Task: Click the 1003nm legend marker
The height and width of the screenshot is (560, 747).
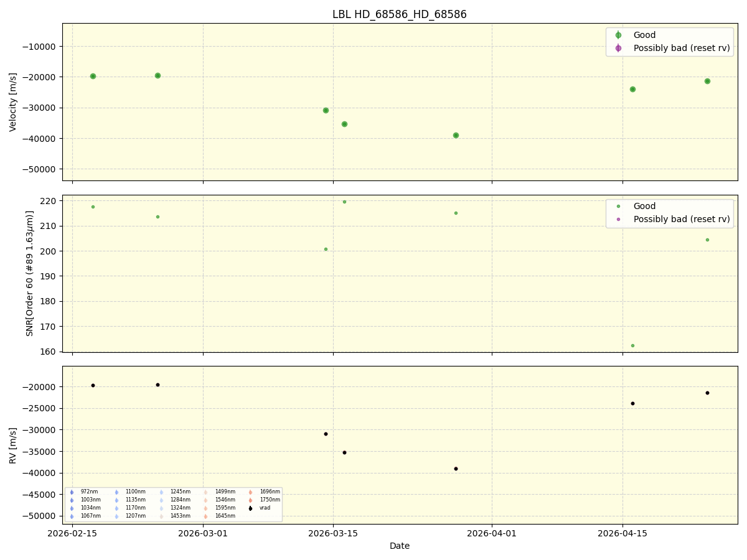Action: click(x=72, y=500)
